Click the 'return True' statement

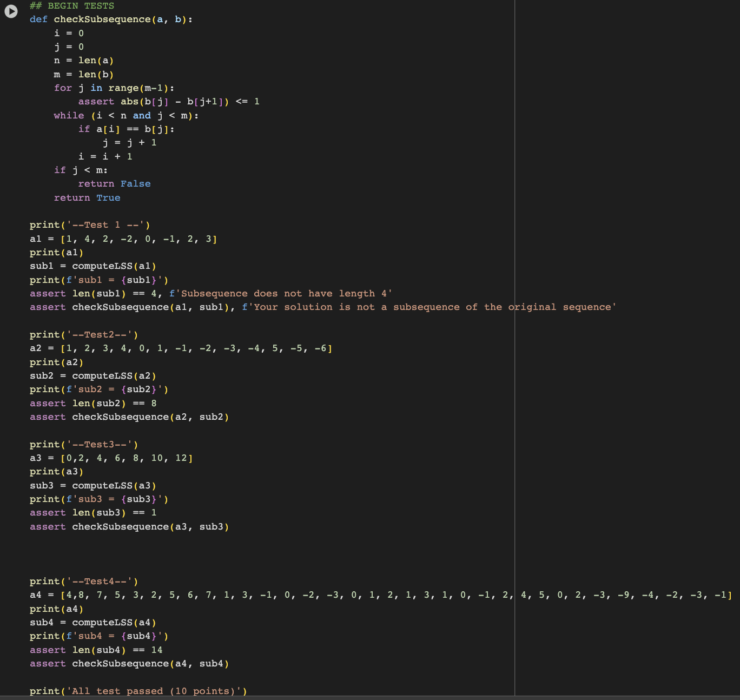coord(87,198)
